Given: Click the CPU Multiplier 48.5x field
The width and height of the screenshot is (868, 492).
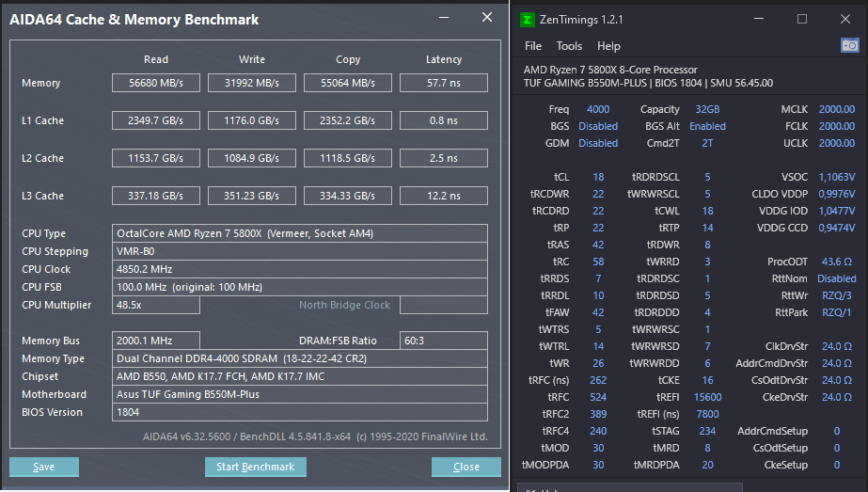Looking at the screenshot, I should pyautogui.click(x=156, y=305).
